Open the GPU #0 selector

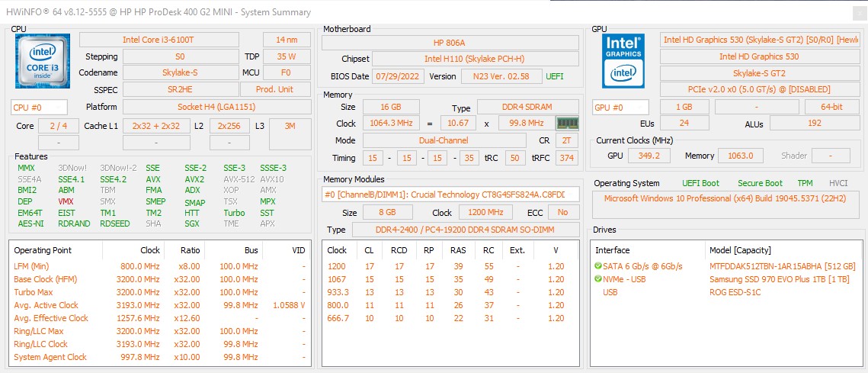[x=620, y=107]
